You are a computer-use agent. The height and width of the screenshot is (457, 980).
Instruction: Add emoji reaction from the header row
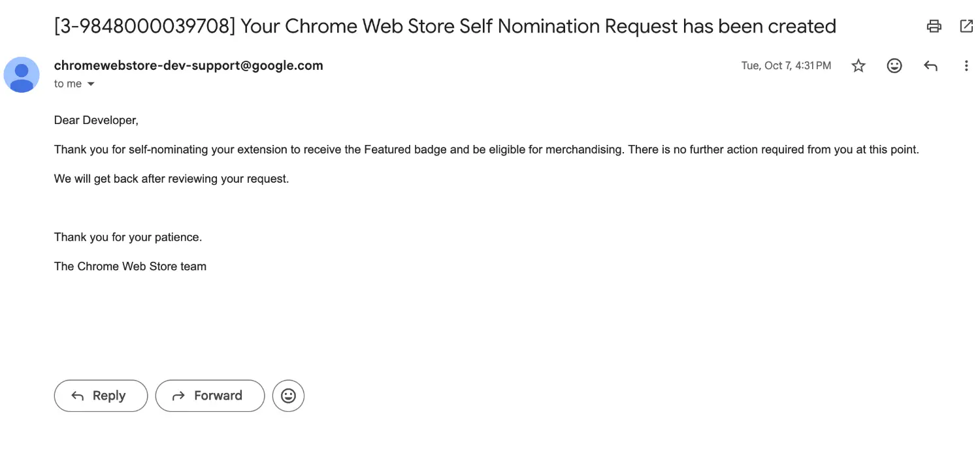click(894, 65)
